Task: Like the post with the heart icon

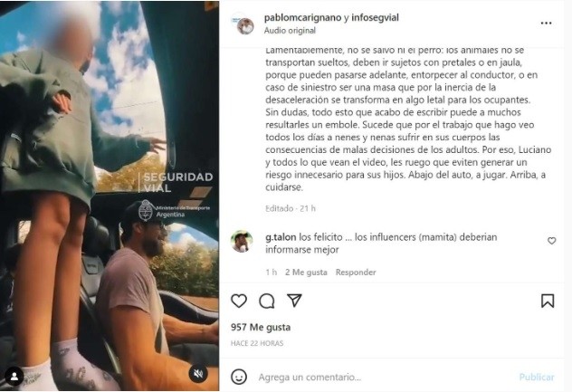Action: [239, 301]
